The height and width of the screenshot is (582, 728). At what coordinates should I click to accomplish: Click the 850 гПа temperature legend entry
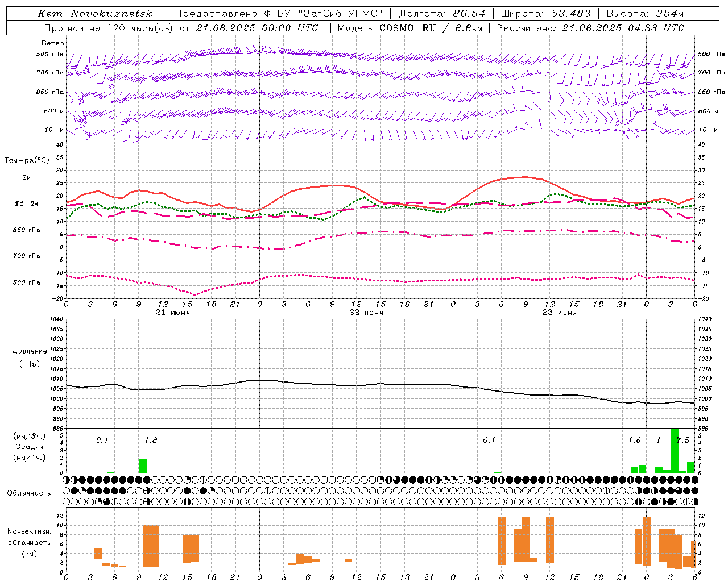26,231
